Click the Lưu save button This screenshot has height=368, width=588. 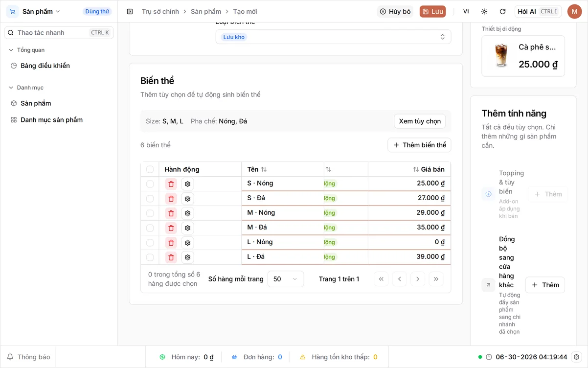[x=432, y=11]
